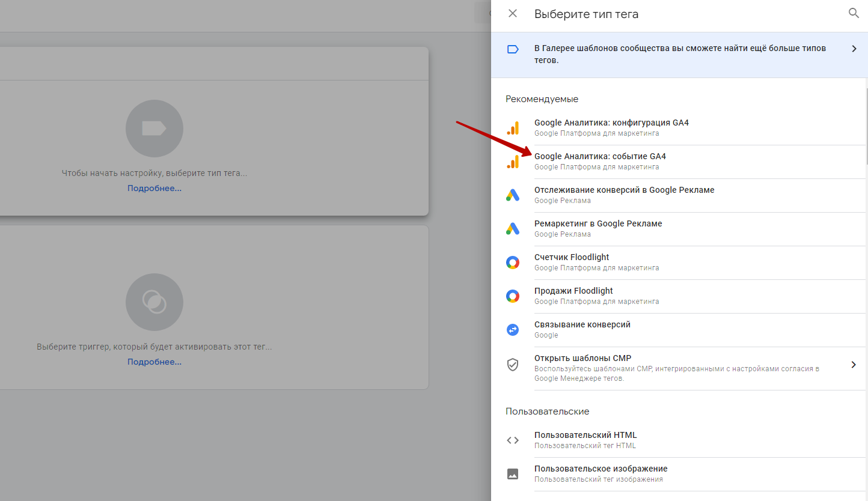Image resolution: width=868 pixels, height=501 pixels.
Task: Click the Floodlight sales icon
Action: coord(513,296)
